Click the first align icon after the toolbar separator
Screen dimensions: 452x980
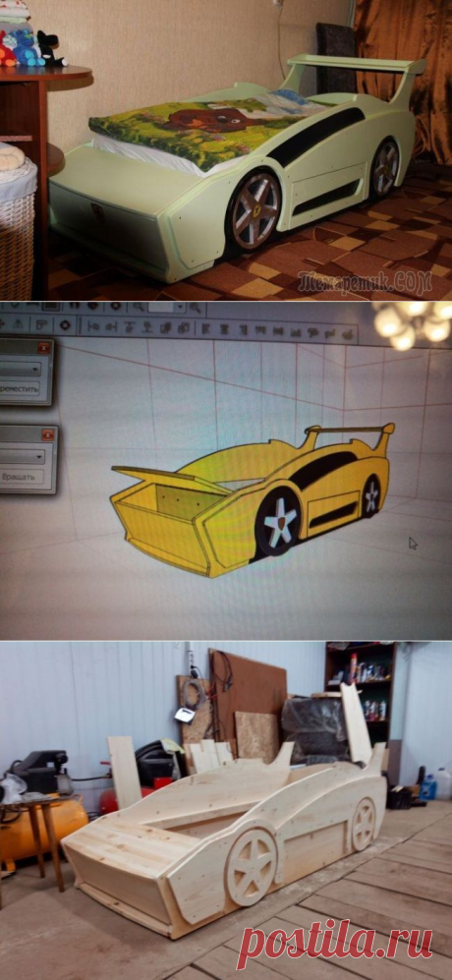point(93,325)
